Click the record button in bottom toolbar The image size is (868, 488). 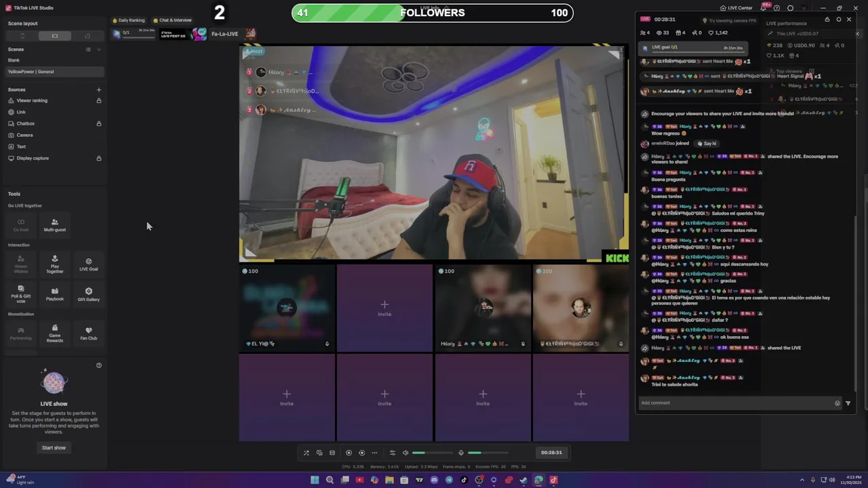(349, 453)
